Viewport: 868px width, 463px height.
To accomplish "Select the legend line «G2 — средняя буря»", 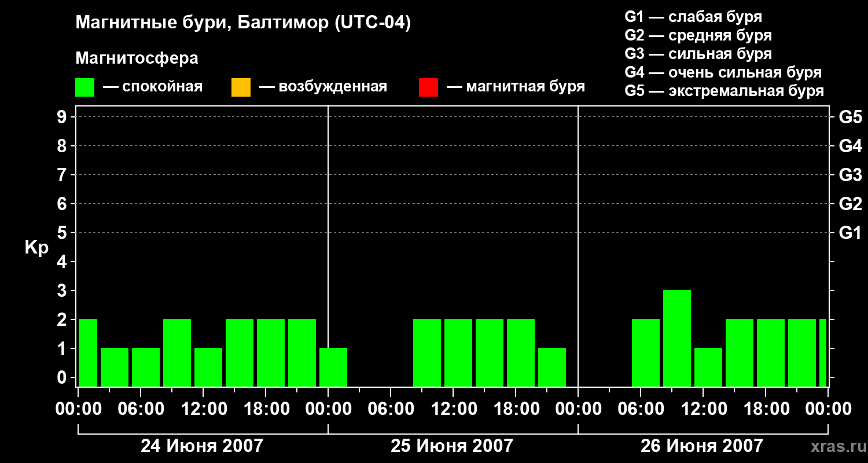I will click(x=698, y=35).
